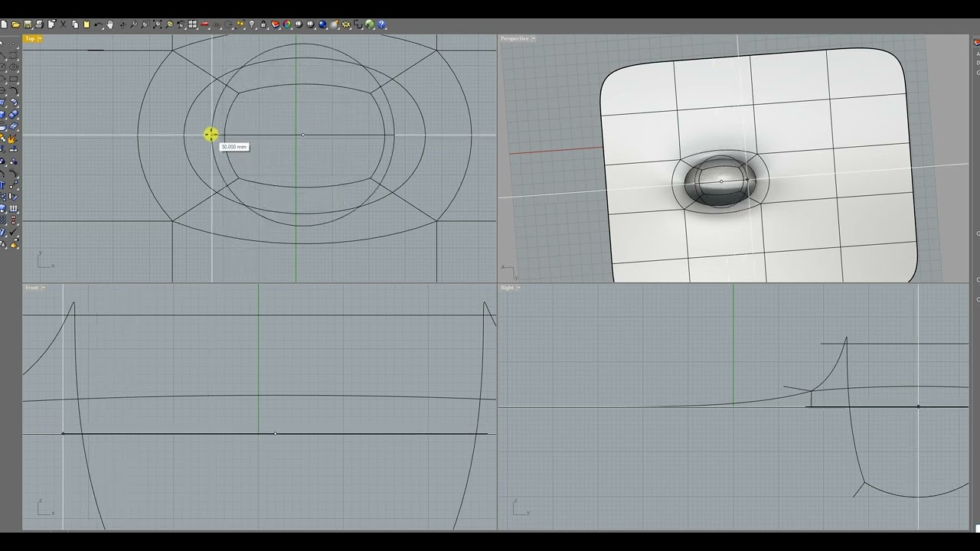Open the Right viewport dropdown arrow
This screenshot has height=551, width=980.
coord(518,288)
